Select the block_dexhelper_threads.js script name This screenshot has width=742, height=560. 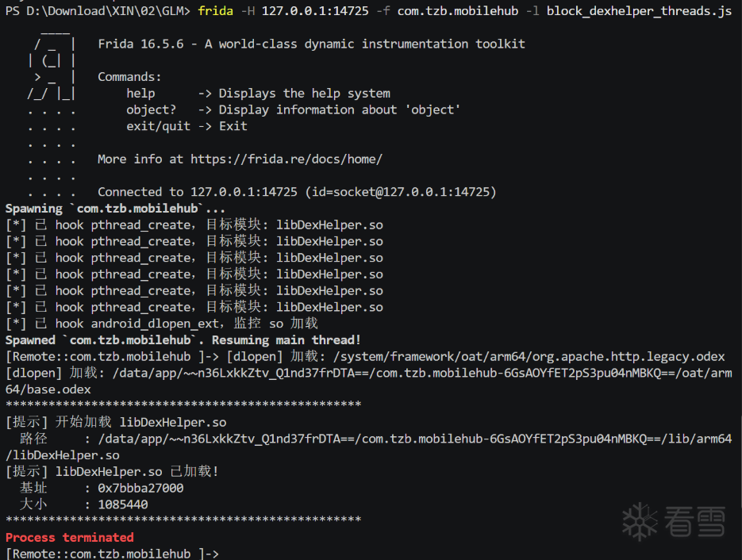coord(639,11)
